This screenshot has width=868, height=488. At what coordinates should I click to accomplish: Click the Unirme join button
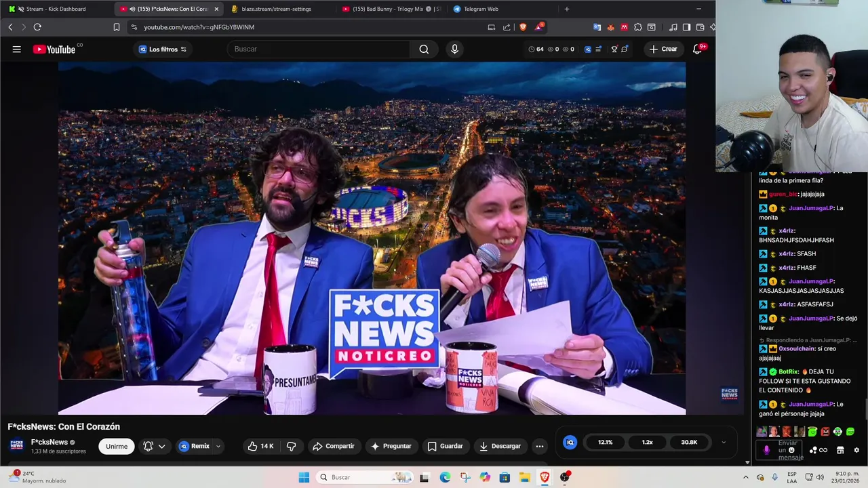click(117, 446)
